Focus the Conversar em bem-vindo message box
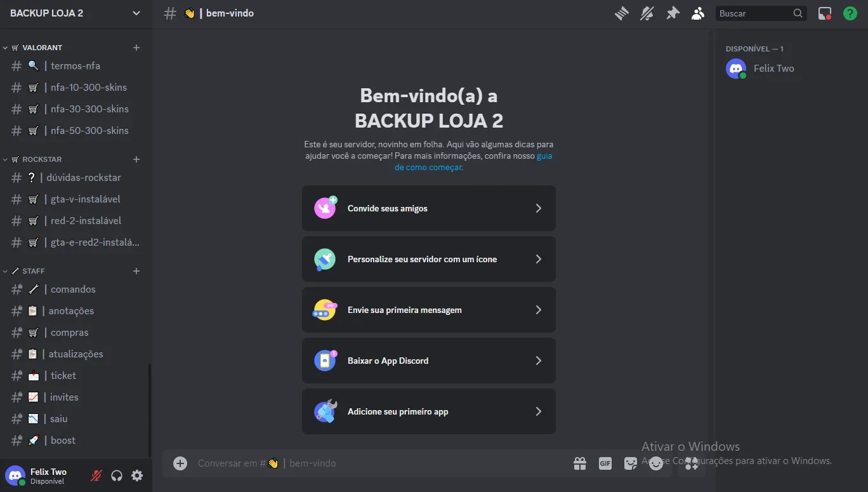The width and height of the screenshot is (868, 492). 381,463
